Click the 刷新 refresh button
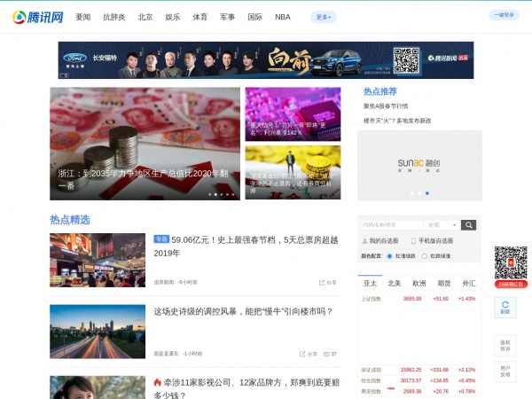 point(505,308)
